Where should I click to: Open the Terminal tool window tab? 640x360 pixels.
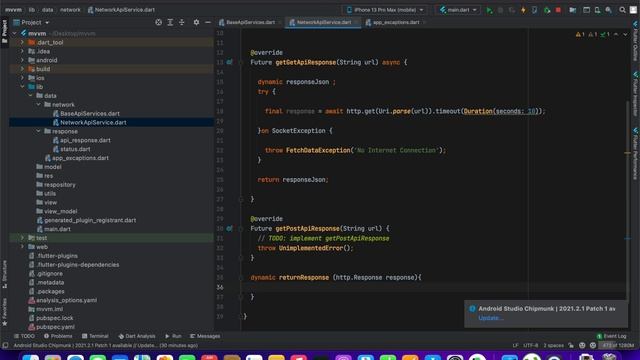tap(95, 336)
